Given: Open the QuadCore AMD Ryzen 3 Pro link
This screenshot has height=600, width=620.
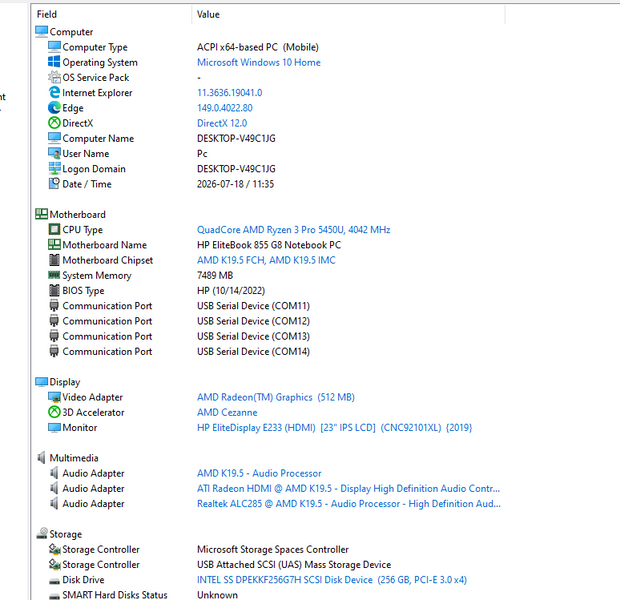Looking at the screenshot, I should point(293,229).
